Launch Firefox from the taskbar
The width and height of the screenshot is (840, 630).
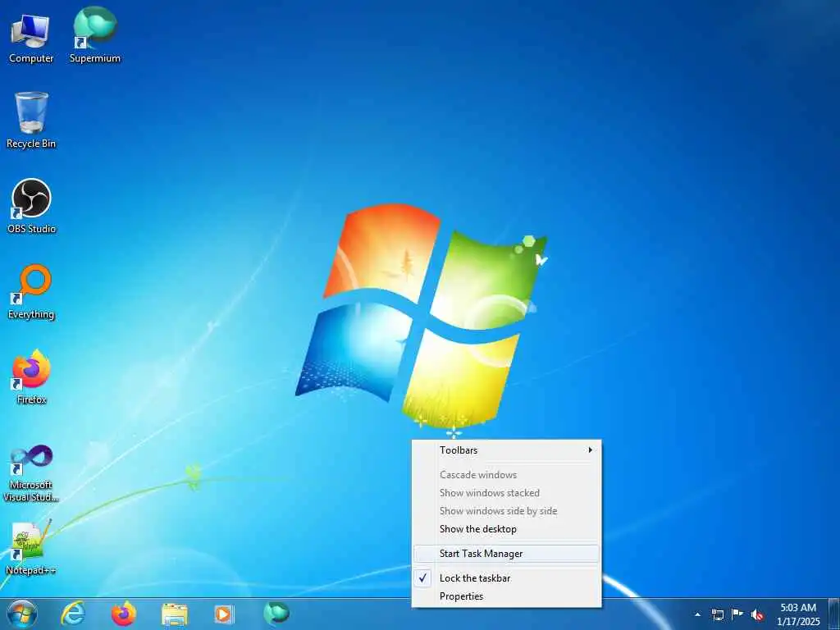coord(124,614)
